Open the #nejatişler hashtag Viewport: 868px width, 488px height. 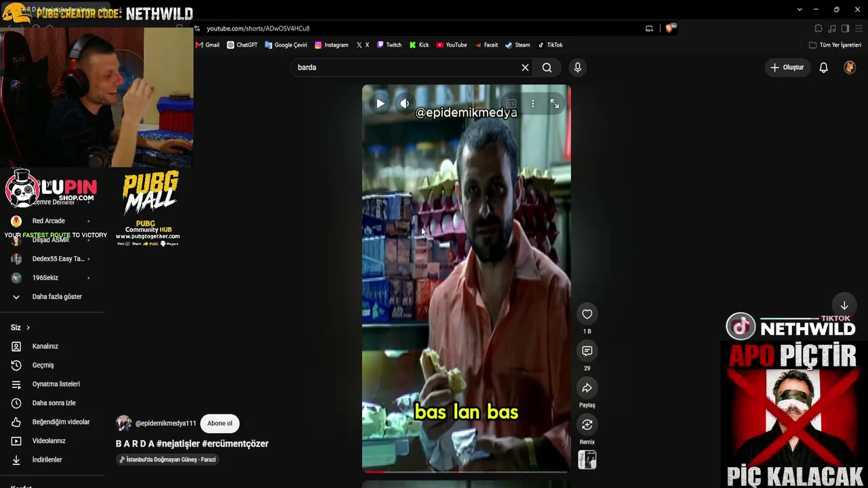[x=178, y=443]
